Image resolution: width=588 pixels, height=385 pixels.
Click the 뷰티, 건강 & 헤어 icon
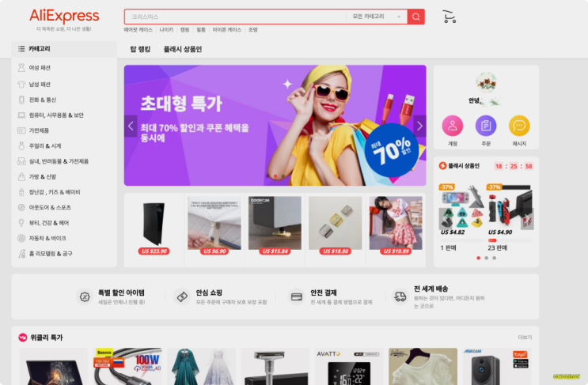(x=21, y=222)
